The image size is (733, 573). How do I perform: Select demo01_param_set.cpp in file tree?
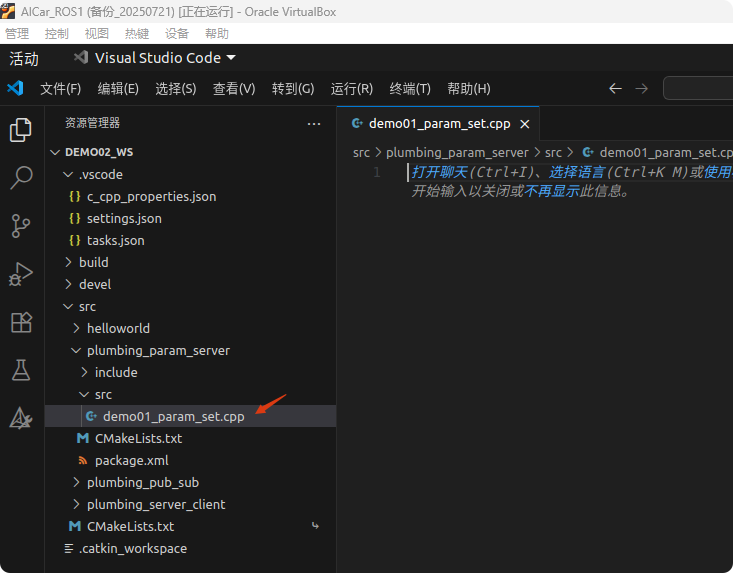190,416
